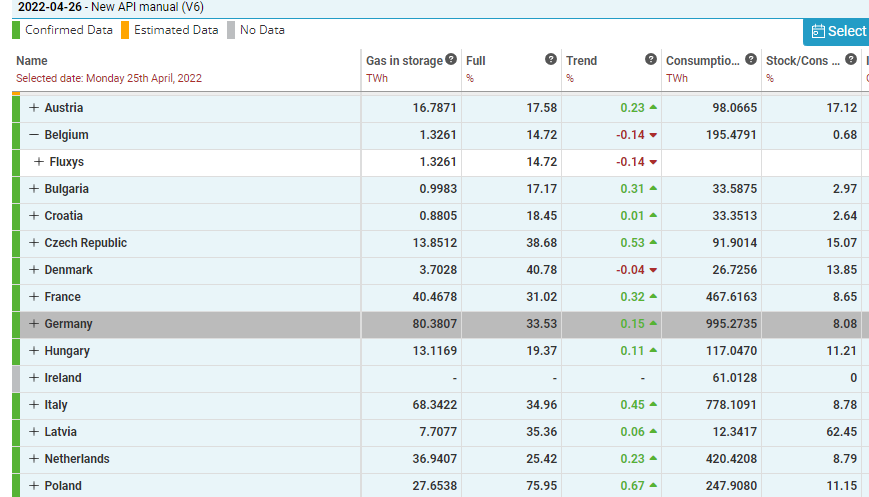Expand the Croatia row
This screenshot has height=497, width=869.
(x=34, y=216)
